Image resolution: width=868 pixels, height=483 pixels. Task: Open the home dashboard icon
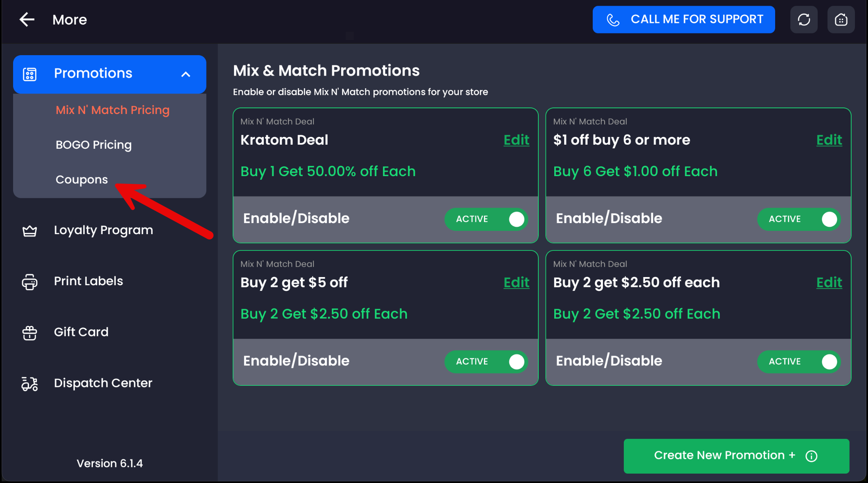[x=841, y=19]
